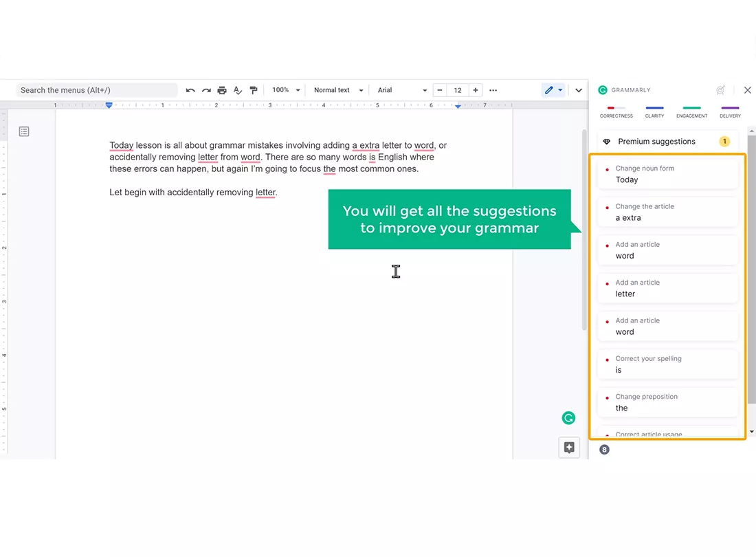The image size is (756, 557).
Task: Click the Redo arrow in toolbar
Action: click(x=206, y=90)
